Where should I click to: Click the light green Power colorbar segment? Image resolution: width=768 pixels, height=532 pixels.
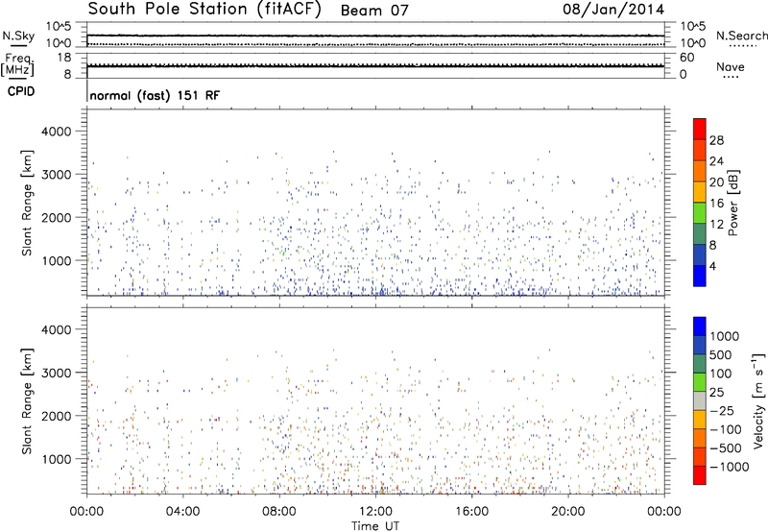point(700,213)
